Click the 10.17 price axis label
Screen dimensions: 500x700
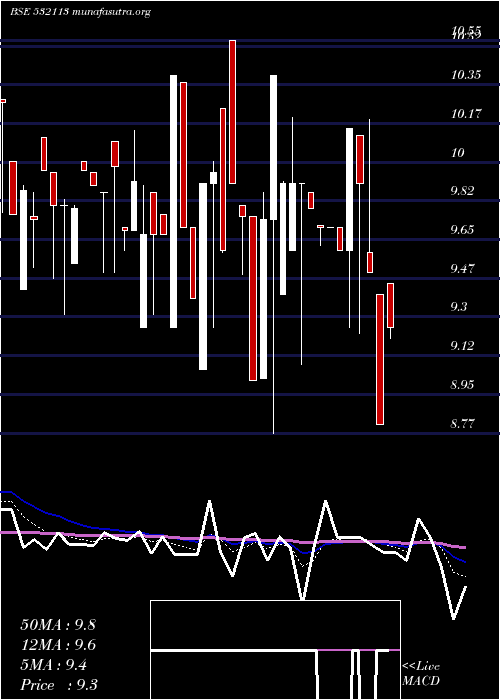466,114
